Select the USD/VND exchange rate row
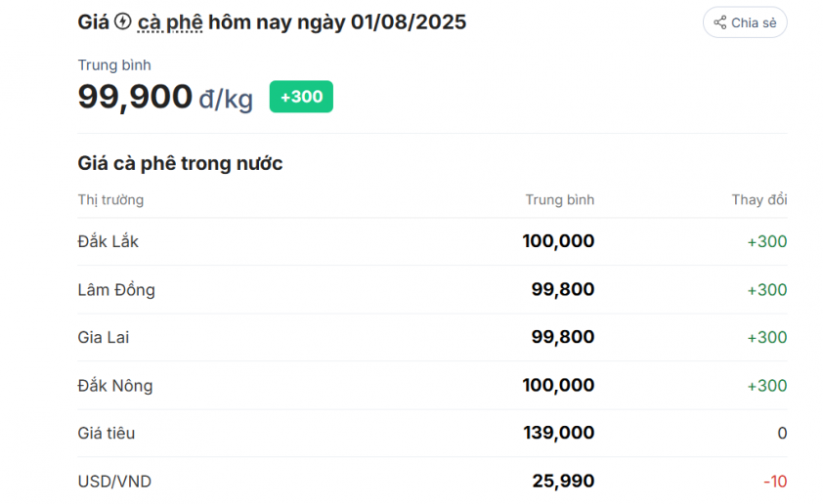The width and height of the screenshot is (823, 504). [432, 481]
